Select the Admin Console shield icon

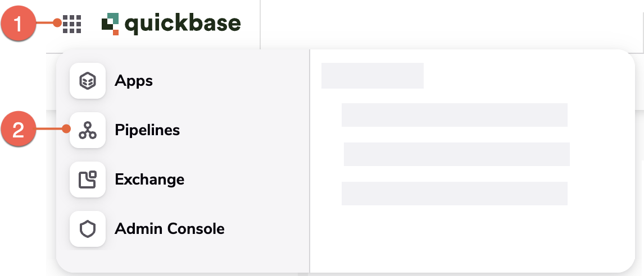tap(88, 229)
